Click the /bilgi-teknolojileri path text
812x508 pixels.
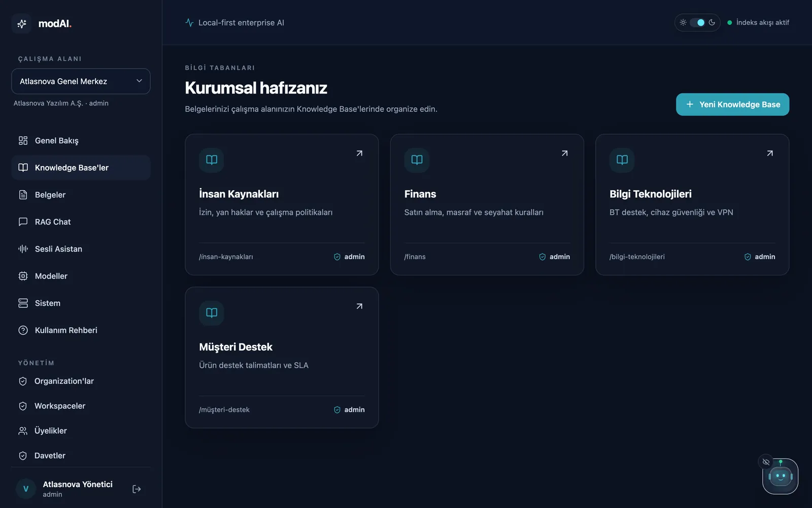(637, 257)
